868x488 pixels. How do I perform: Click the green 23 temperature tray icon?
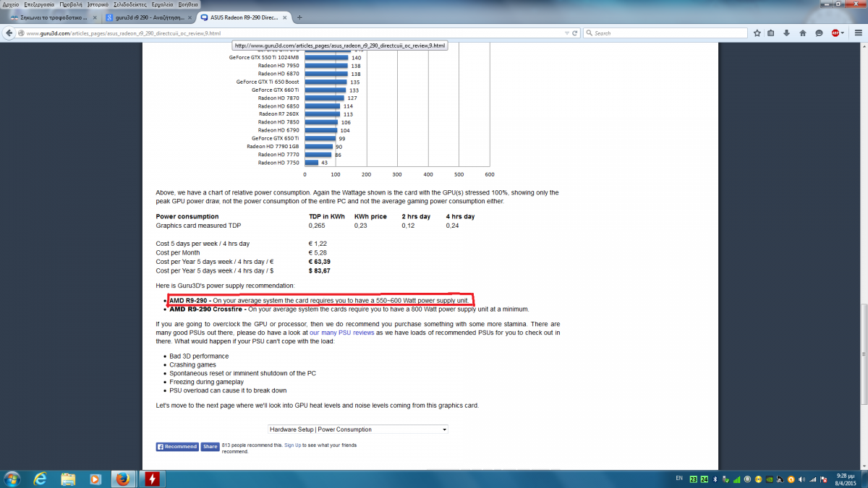(692, 479)
